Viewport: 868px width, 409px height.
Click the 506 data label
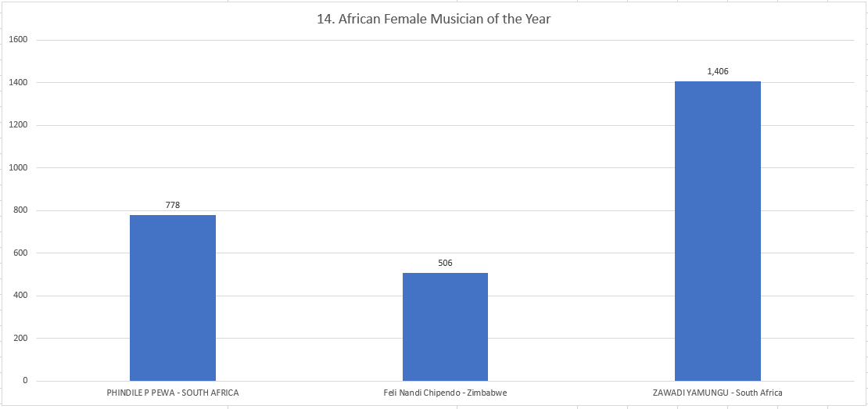[445, 263]
